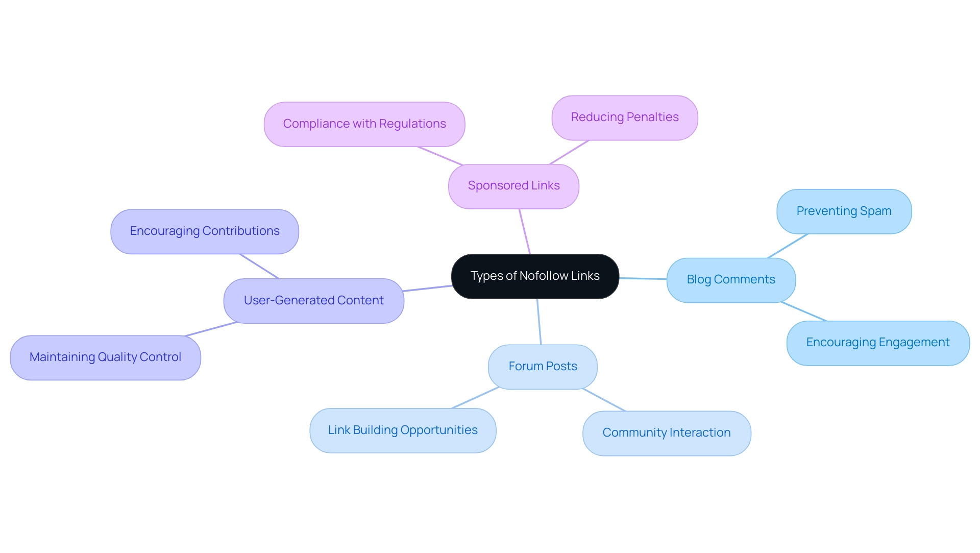980x553 pixels.
Task: Click the 'Forum Posts' branch node
Action: pos(543,365)
